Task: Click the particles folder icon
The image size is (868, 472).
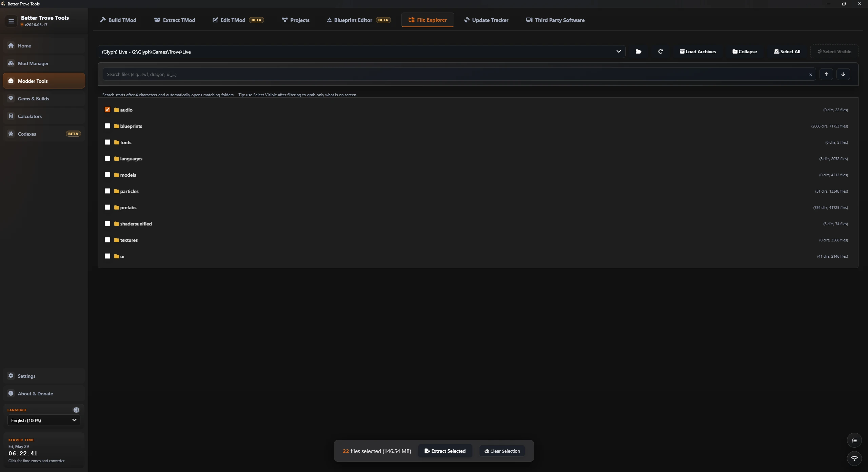Action: (x=117, y=191)
